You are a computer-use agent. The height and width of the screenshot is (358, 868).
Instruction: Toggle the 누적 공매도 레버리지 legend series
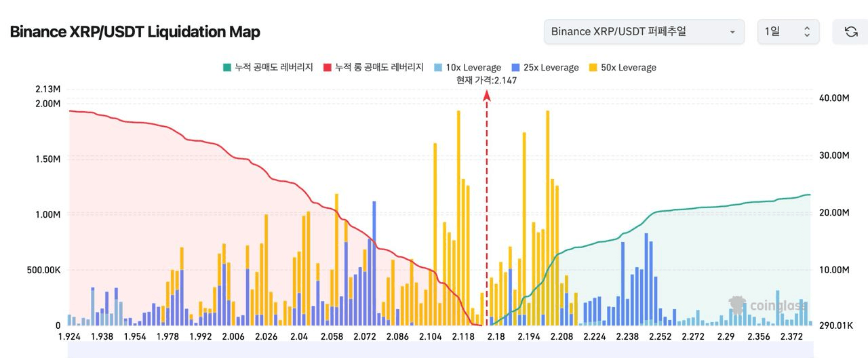[x=268, y=68]
